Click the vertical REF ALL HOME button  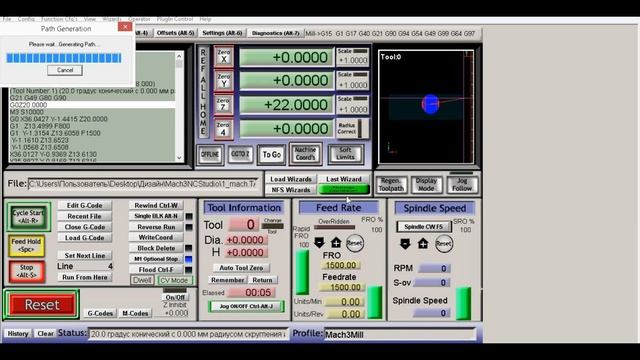point(203,92)
